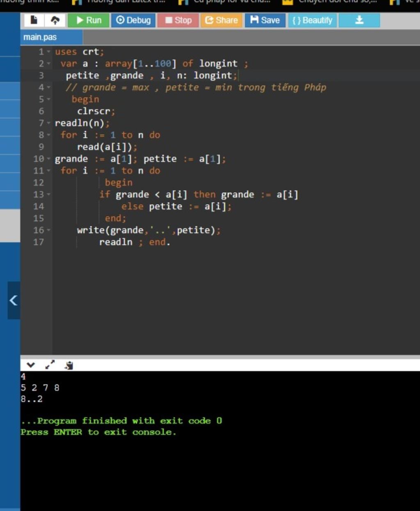Fold the if statement at line 13

[x=48, y=194]
